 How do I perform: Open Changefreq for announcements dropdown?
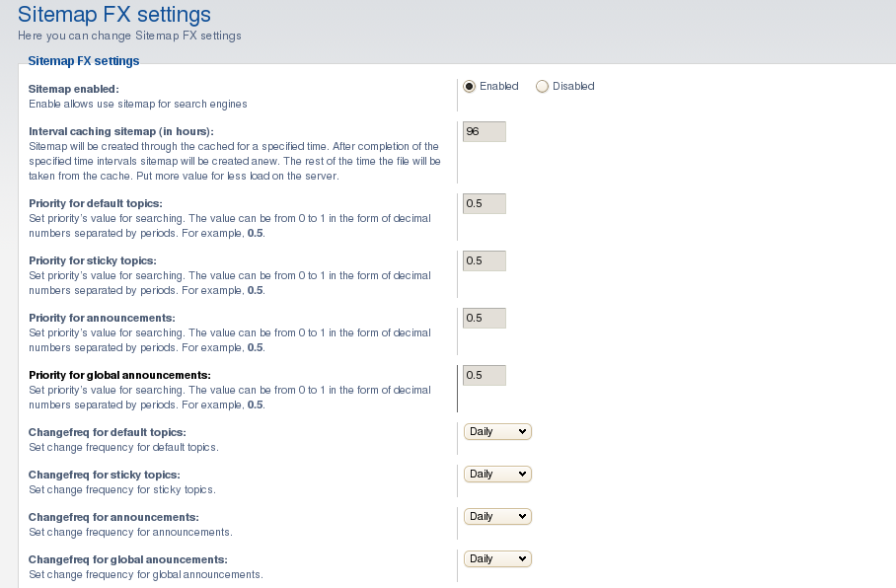coord(497,516)
